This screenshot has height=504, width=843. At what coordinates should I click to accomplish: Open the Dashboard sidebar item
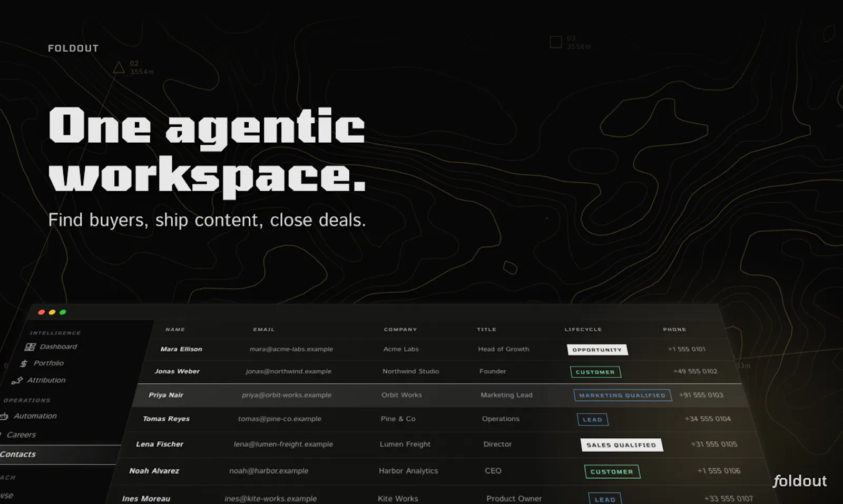click(x=58, y=347)
